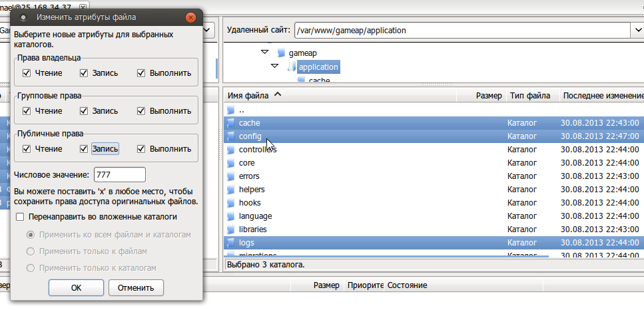Enable Перенаправить во вложенные каталоги checkbox

coord(21,217)
